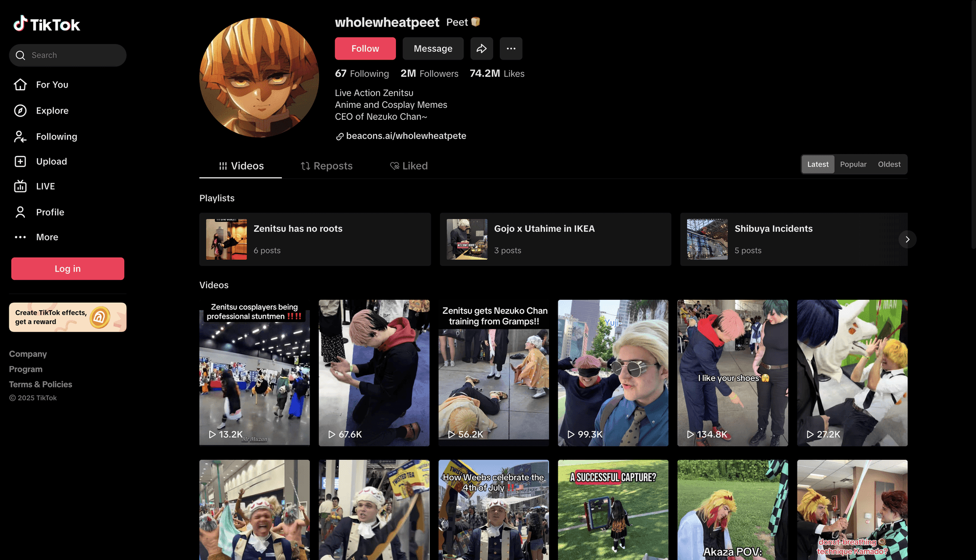Switch to the Liked tab
The image size is (976, 560).
point(409,166)
